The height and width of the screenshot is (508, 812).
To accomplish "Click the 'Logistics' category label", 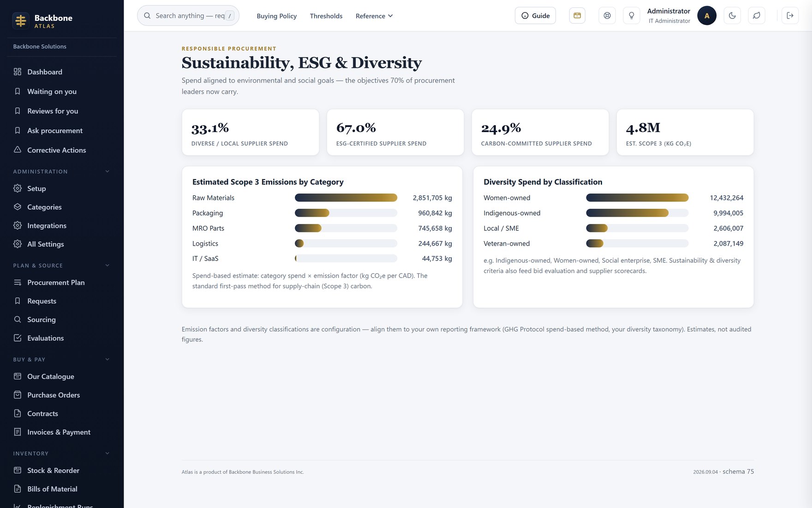I will coord(205,243).
